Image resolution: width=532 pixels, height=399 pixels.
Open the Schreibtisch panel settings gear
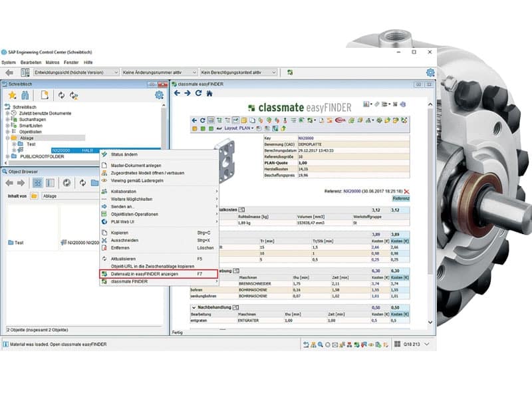159,95
